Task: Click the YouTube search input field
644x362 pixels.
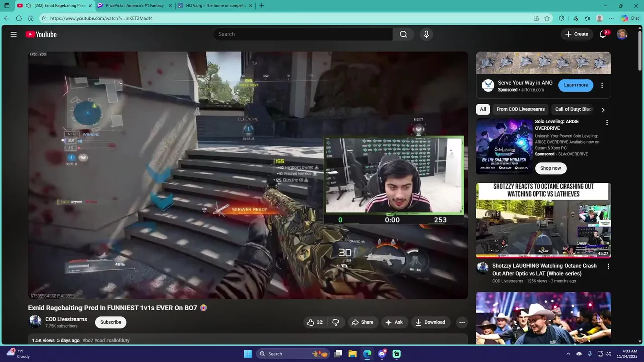Action: click(x=304, y=34)
